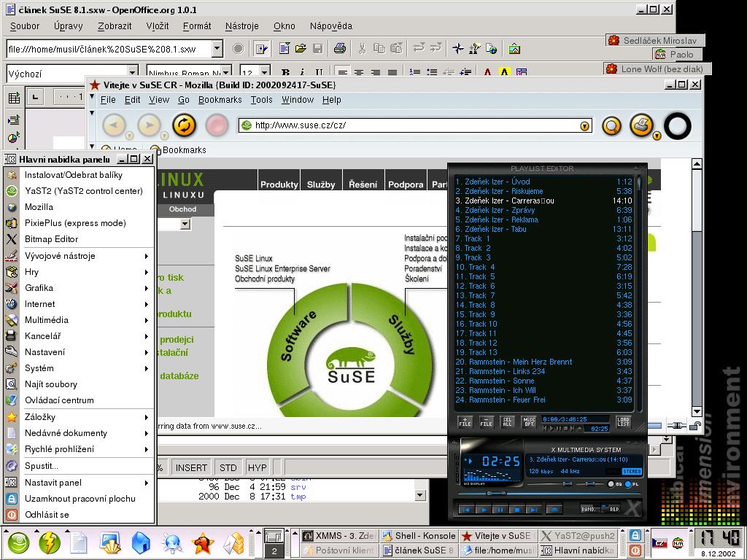Click the OpenOffice Gallery icon

point(514,49)
